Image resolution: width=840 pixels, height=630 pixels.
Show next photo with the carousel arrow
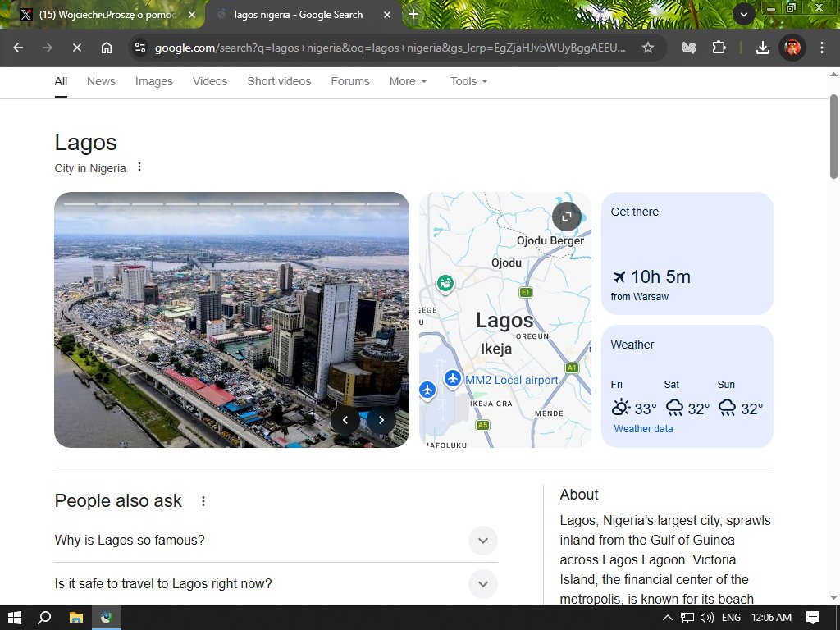(x=381, y=419)
